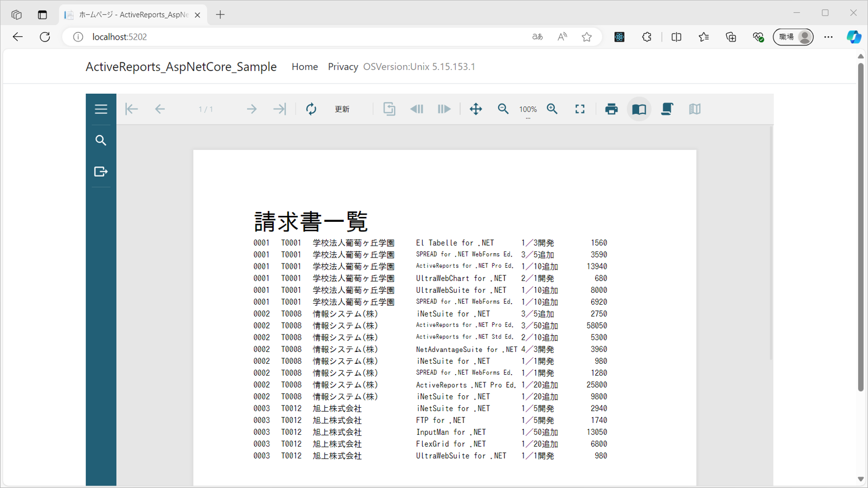Image resolution: width=868 pixels, height=488 pixels.
Task: Open the export panel in viewer sidebar
Action: (101, 171)
